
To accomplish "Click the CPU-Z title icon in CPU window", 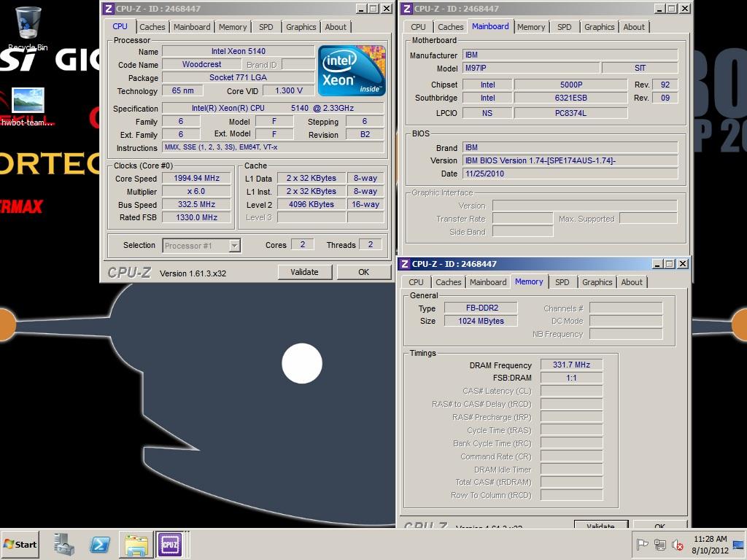I will point(109,9).
